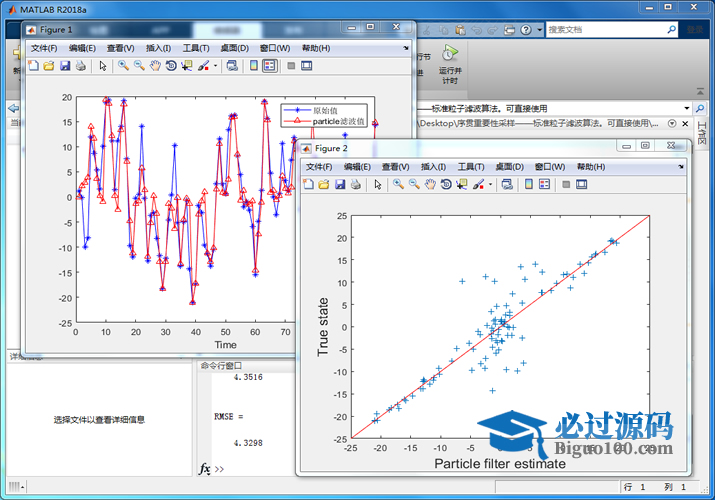Click Link Plot icon in Figure 2
The height and width of the screenshot is (500, 715).
[507, 184]
